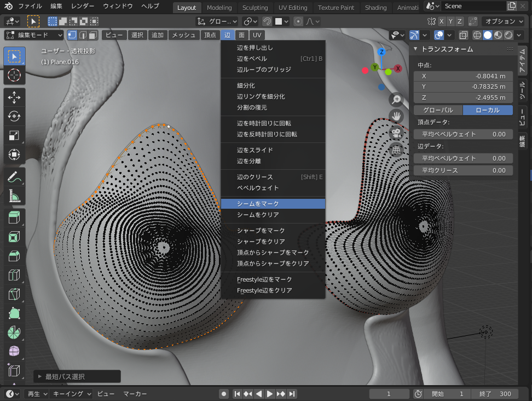Switch to the Sculpting workspace tab
Viewport: 532px width, 401px height.
pyautogui.click(x=255, y=8)
